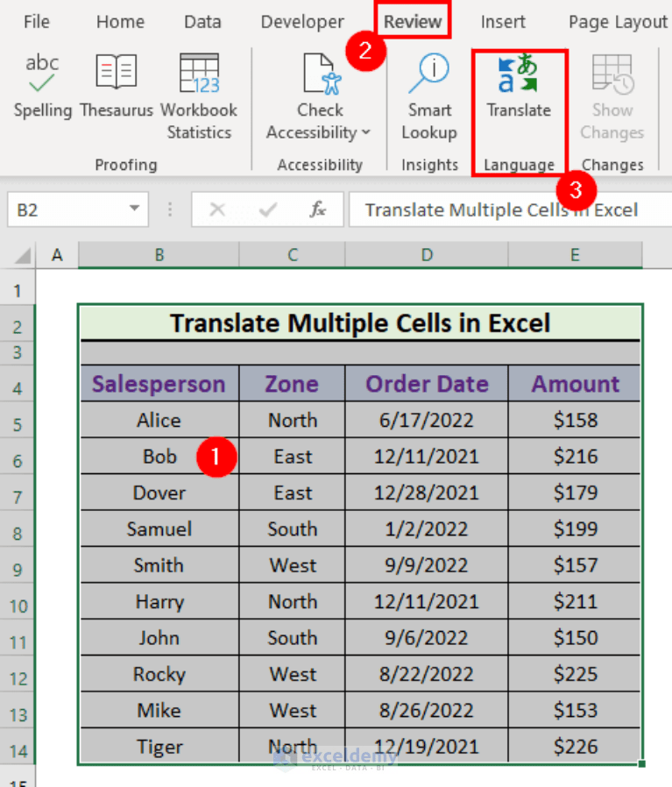Select the amount cell $158
The image size is (672, 787).
point(575,420)
